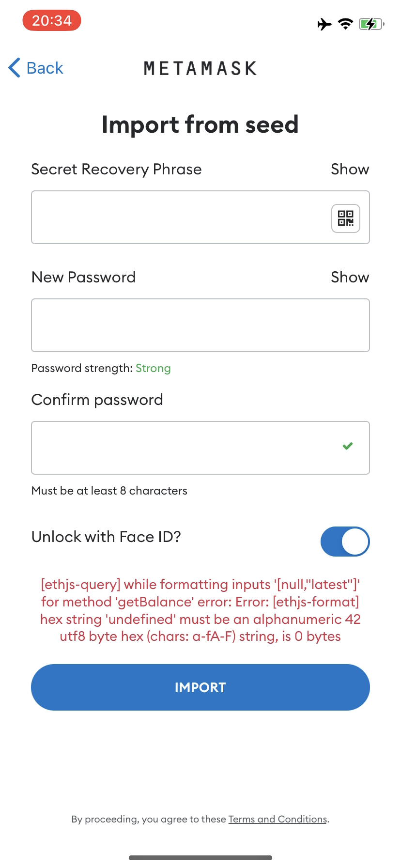Tap the airplane mode icon
Viewport: 401px width, 868px height.
click(x=324, y=24)
